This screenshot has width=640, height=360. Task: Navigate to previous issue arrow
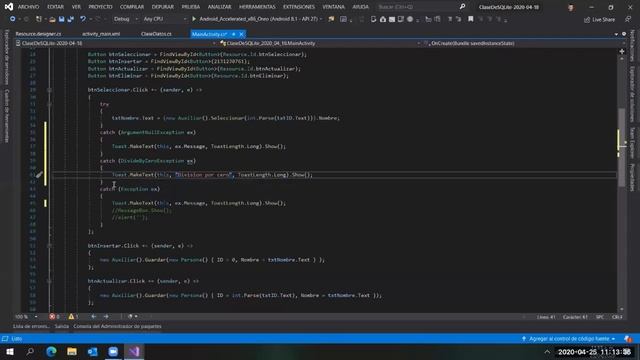[x=93, y=317]
